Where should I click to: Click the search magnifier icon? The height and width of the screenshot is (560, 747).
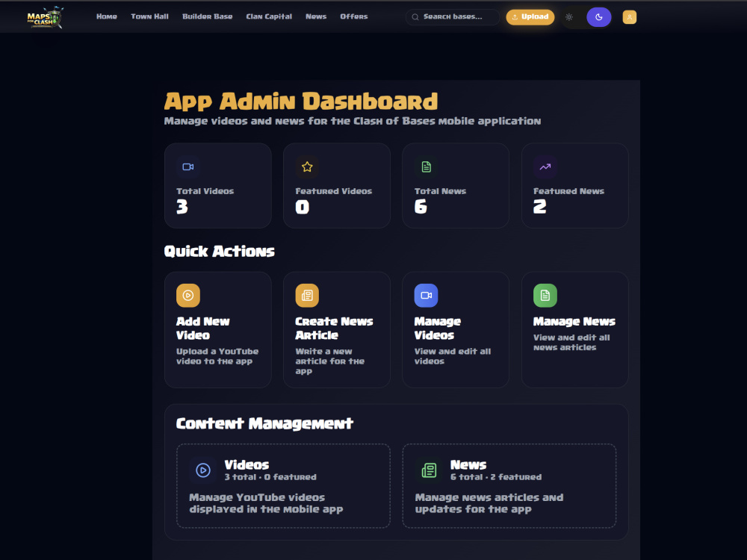coord(415,17)
